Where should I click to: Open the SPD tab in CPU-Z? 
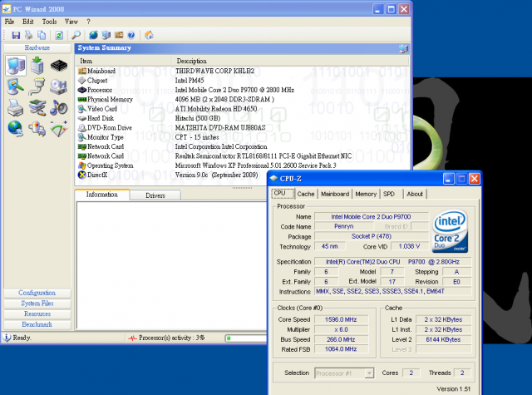click(x=389, y=194)
